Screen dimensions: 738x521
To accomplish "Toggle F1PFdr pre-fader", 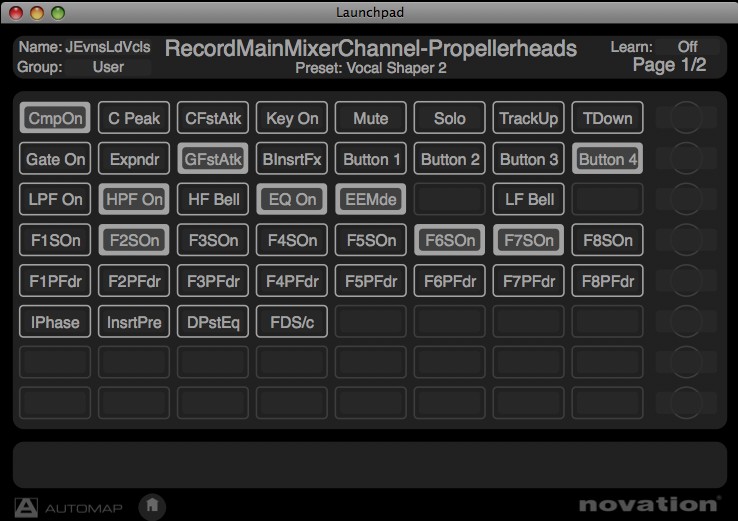I will [55, 281].
